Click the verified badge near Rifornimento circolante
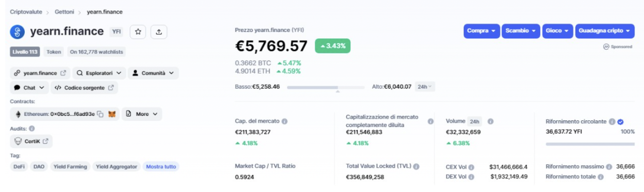Viewport: 644px width, 192px height. [x=621, y=121]
